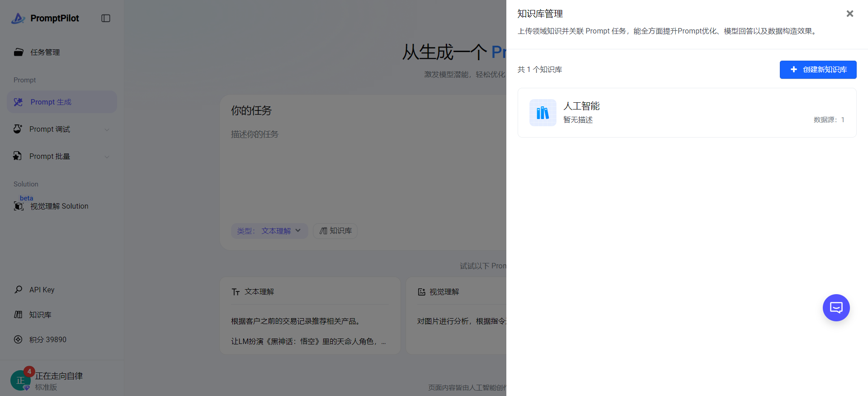Open 视觉理解 Solution menu item
Image resolution: width=868 pixels, height=396 pixels.
click(x=62, y=206)
